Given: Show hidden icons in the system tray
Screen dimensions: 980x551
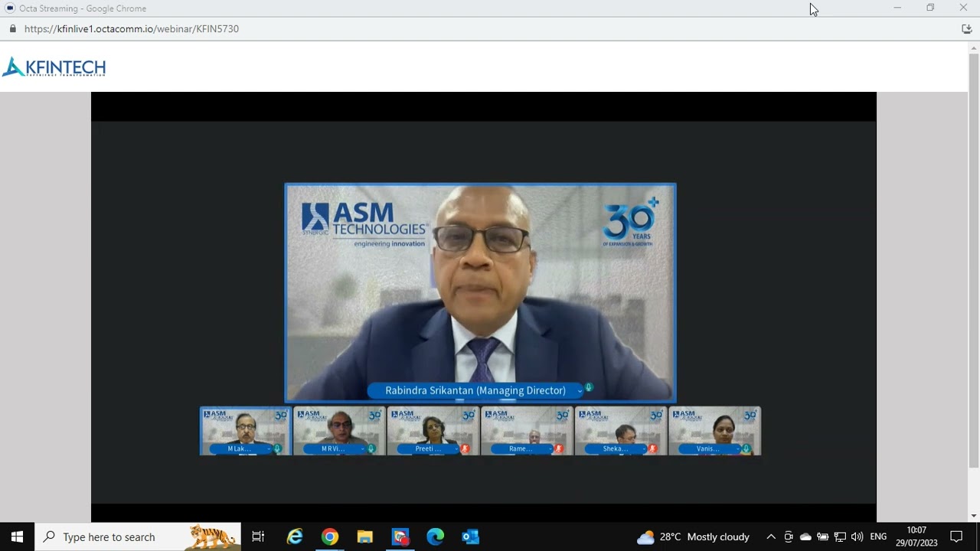Looking at the screenshot, I should (x=771, y=536).
